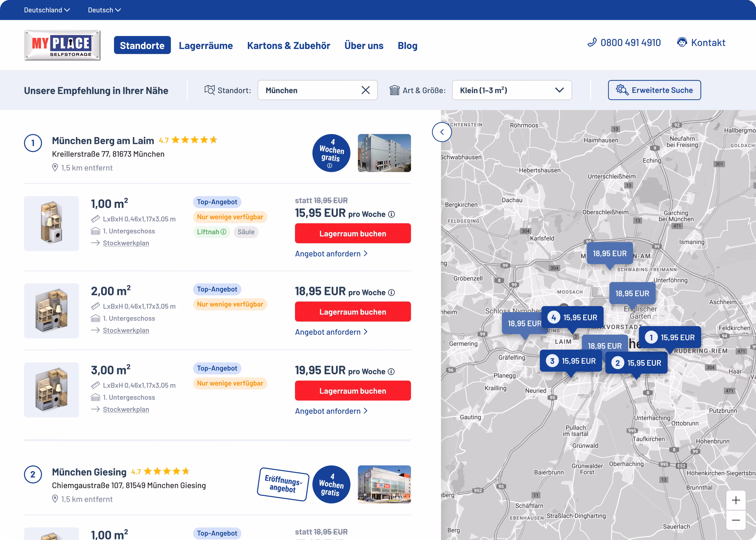The width and height of the screenshot is (756, 540).
Task: Click the München Berg am Laim title
Action: pyautogui.click(x=103, y=141)
